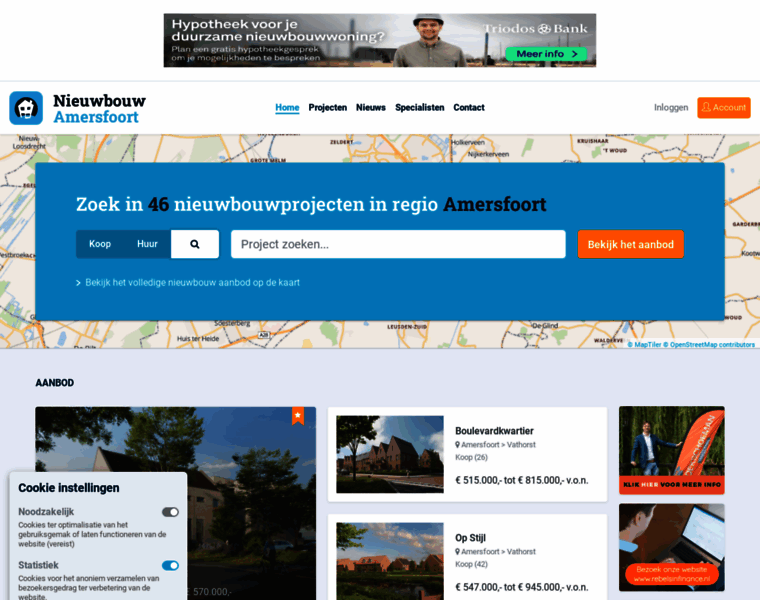Click the Nieuwbouw Amersfoort house logo icon
This screenshot has width=760, height=600.
click(26, 108)
